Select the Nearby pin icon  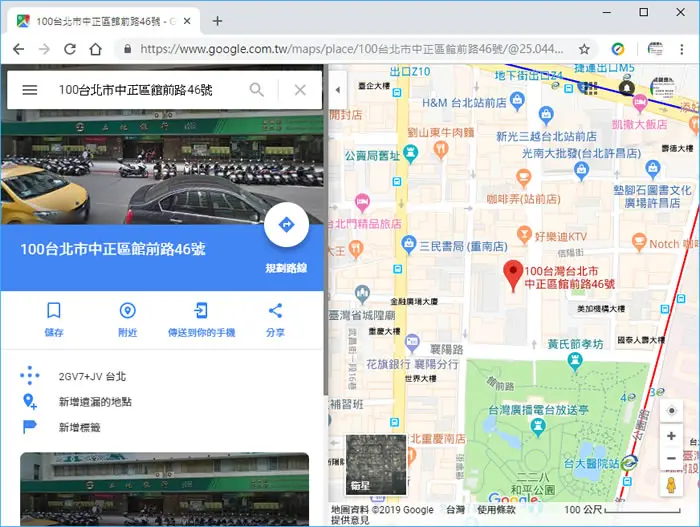(x=128, y=310)
